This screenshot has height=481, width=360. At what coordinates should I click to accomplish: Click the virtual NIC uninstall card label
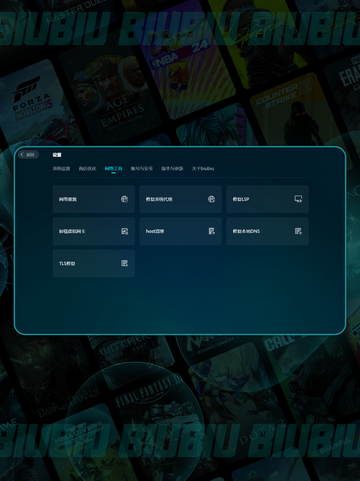tap(72, 231)
